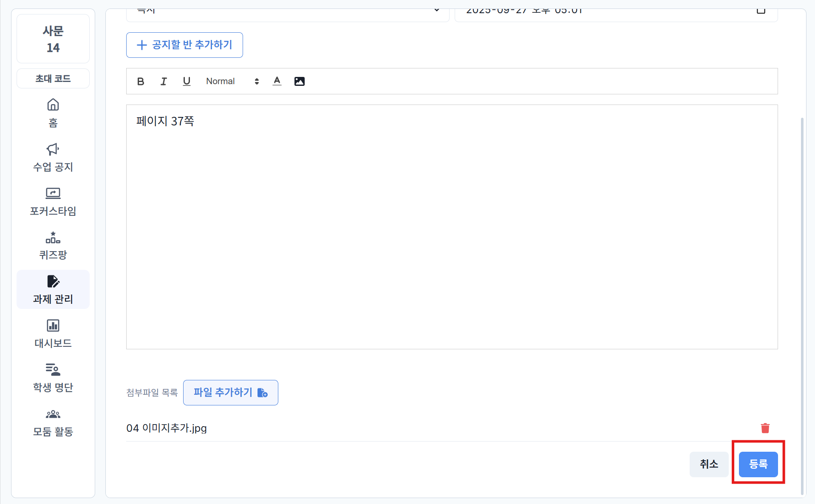The image size is (815, 504).
Task: Click the 등록 submit button
Action: (758, 464)
